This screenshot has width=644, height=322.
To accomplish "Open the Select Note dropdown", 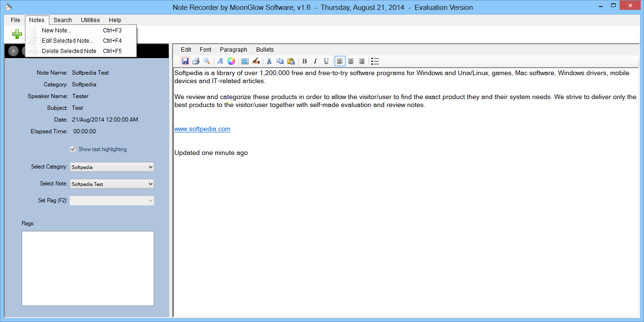I will pyautogui.click(x=112, y=184).
